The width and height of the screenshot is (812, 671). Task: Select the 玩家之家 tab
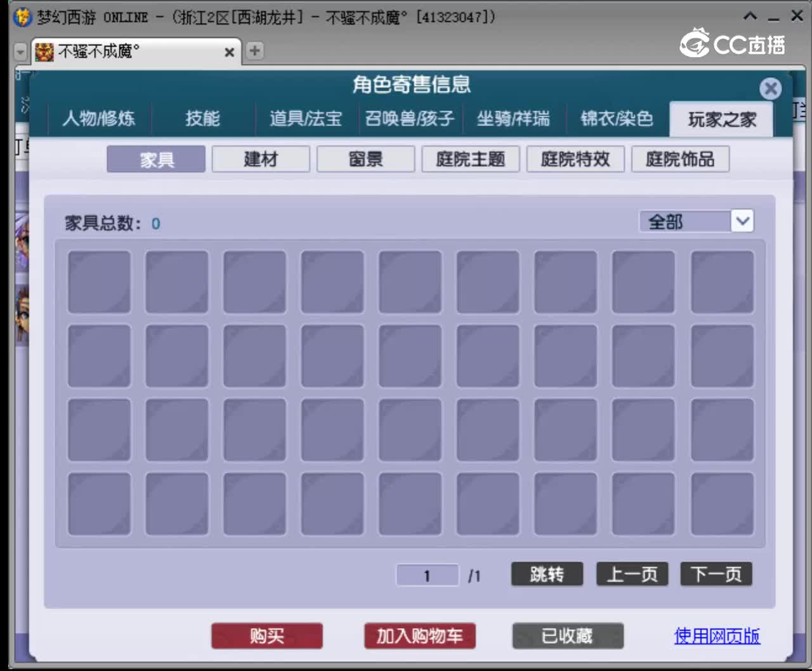click(x=722, y=119)
